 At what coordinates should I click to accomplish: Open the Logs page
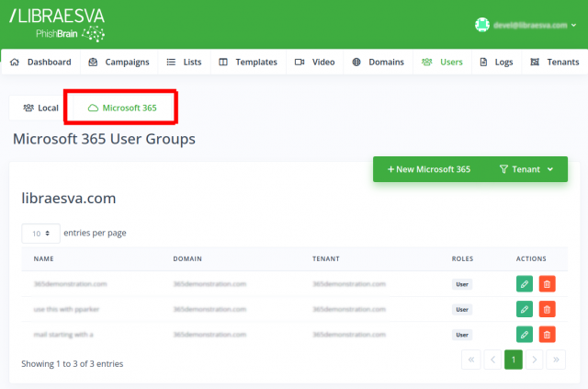(496, 62)
